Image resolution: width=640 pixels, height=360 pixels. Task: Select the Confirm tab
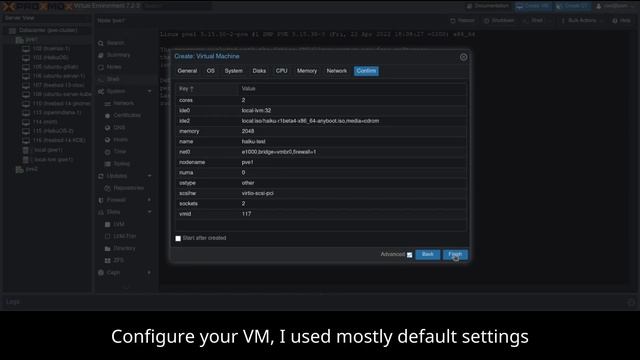(x=366, y=71)
